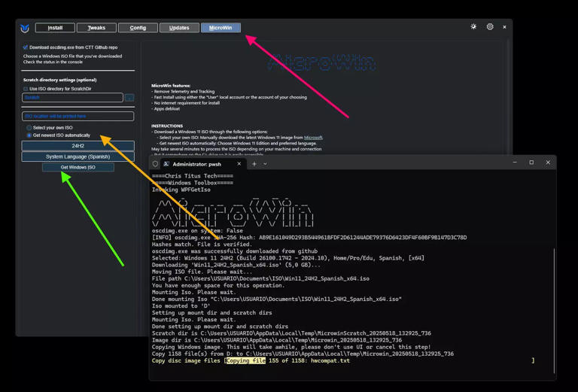578x392 pixels.
Task: Open the System Language (Spanish) dropdown
Action: point(78,156)
